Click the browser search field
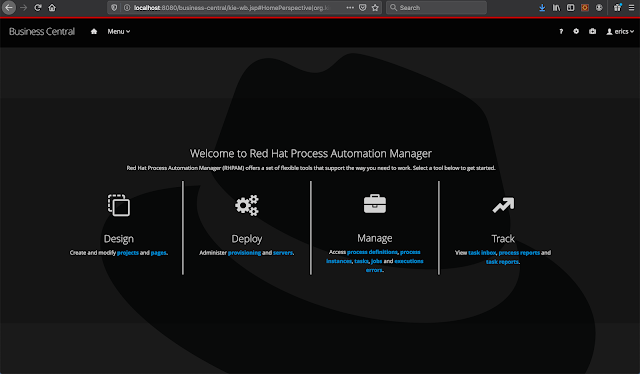 pyautogui.click(x=436, y=8)
